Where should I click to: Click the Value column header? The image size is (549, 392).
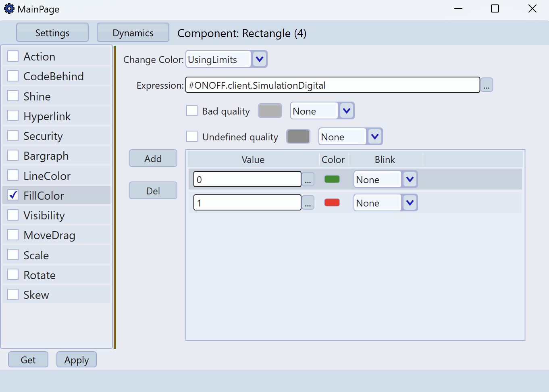(253, 160)
